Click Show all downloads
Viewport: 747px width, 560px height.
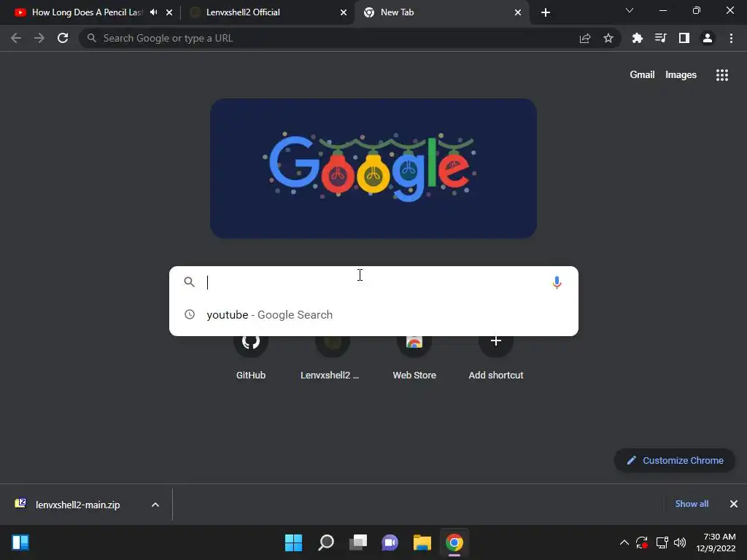[x=692, y=504]
